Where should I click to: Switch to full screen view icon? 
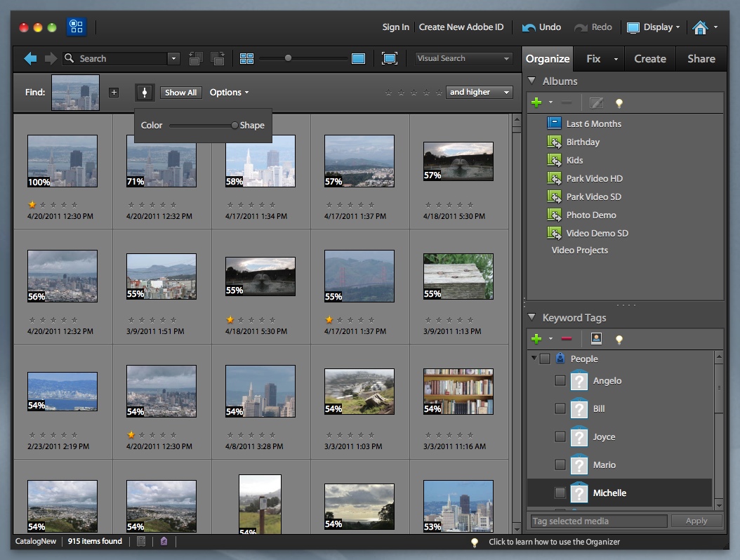(390, 59)
